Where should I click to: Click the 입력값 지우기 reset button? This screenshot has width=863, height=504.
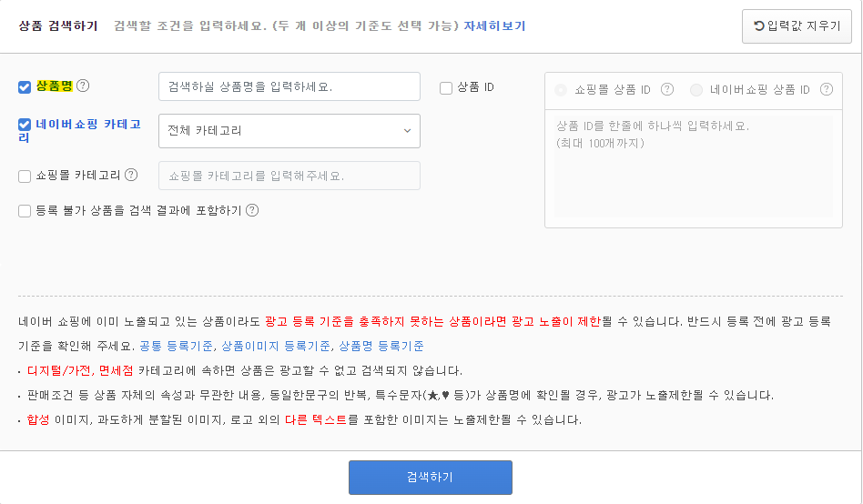(x=797, y=25)
